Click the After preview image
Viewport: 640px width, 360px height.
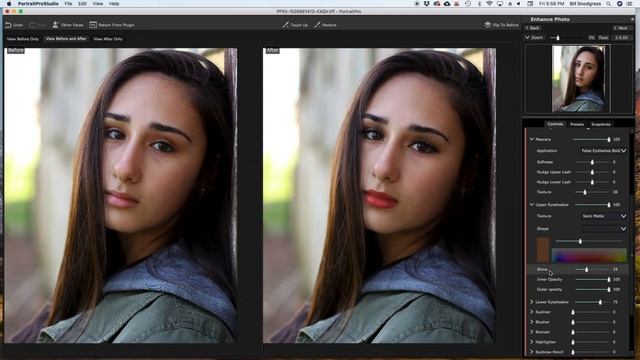pos(379,195)
